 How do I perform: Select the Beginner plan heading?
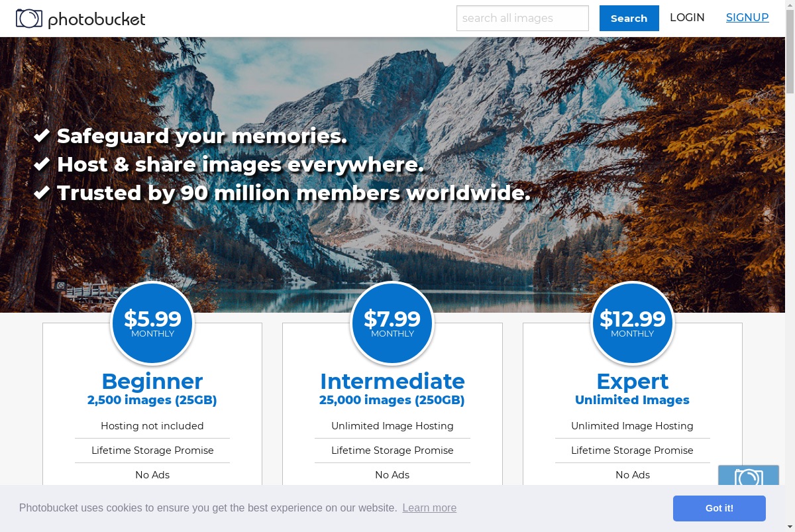[152, 382]
